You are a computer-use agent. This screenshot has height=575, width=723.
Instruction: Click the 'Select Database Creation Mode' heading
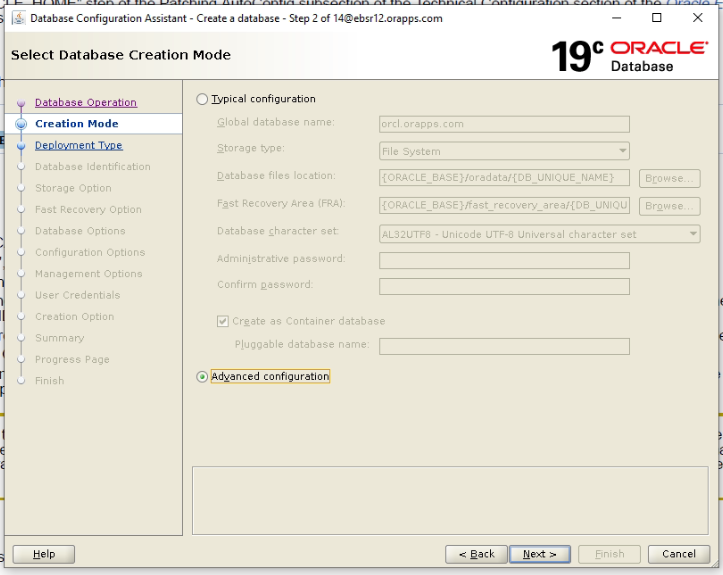121,55
